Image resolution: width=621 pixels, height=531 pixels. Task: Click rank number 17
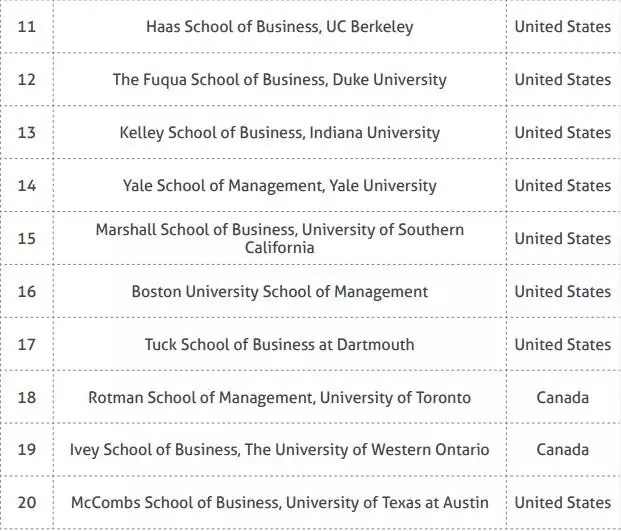coord(27,345)
